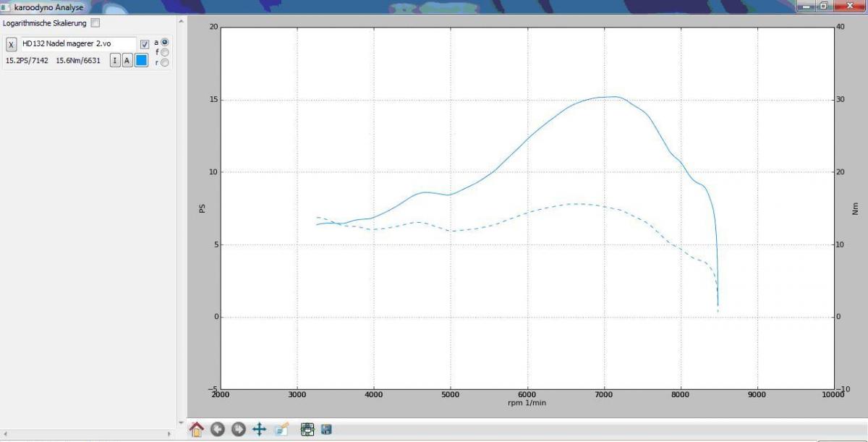Click the left panel scroll-up arrow
Viewport: 868px width, 442px height.
click(x=181, y=22)
